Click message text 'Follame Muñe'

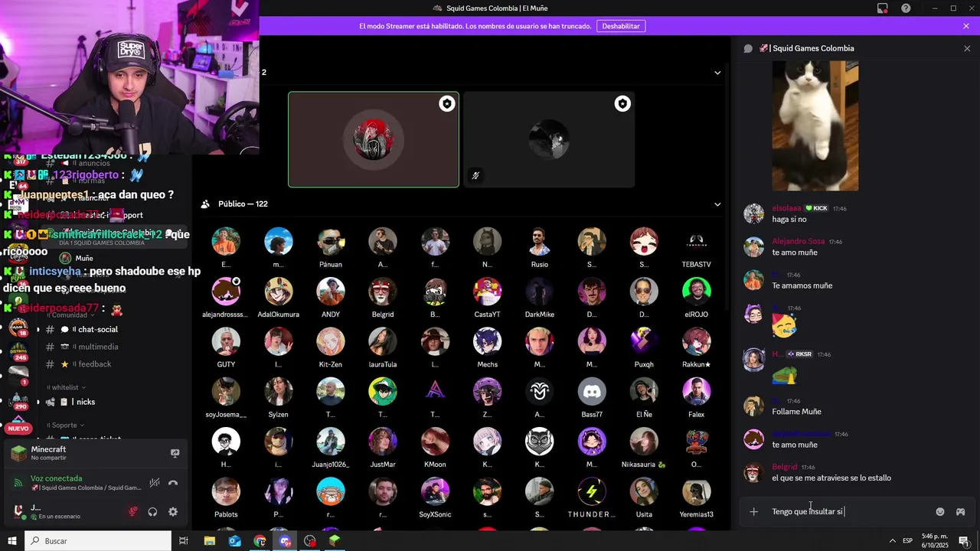point(796,412)
